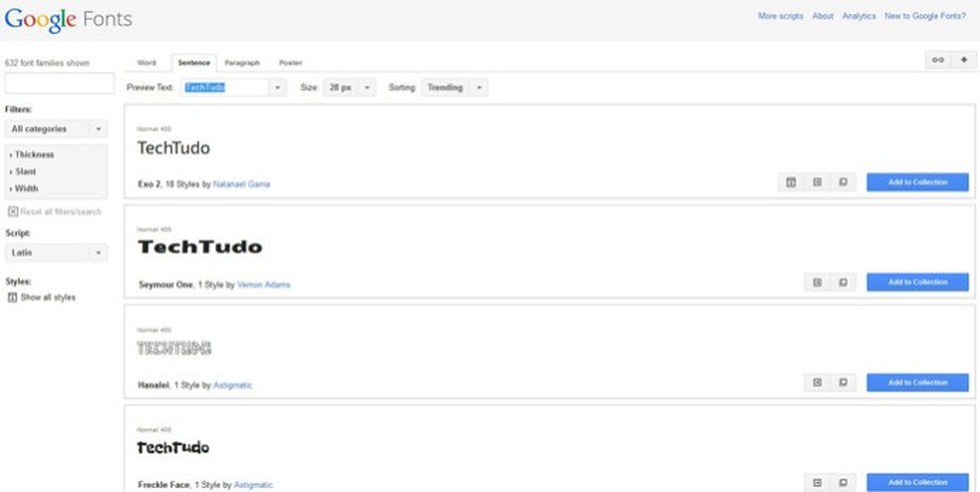Open the Astigmatic link beside Freckle Face
The image size is (980, 492).
click(x=253, y=485)
